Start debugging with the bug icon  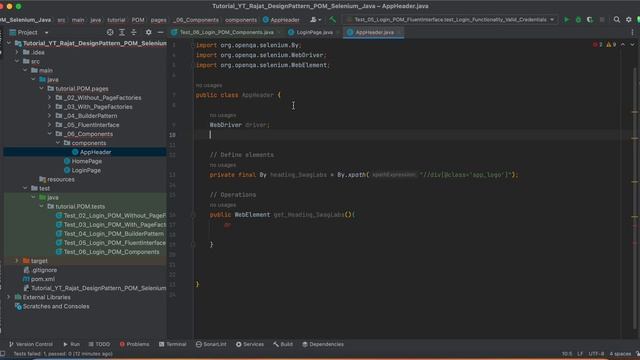tap(578, 20)
